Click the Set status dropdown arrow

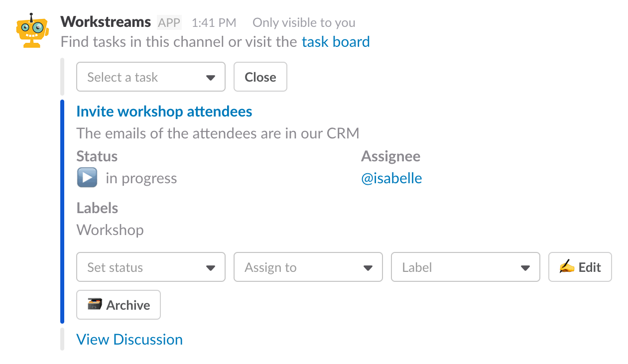[x=210, y=268]
